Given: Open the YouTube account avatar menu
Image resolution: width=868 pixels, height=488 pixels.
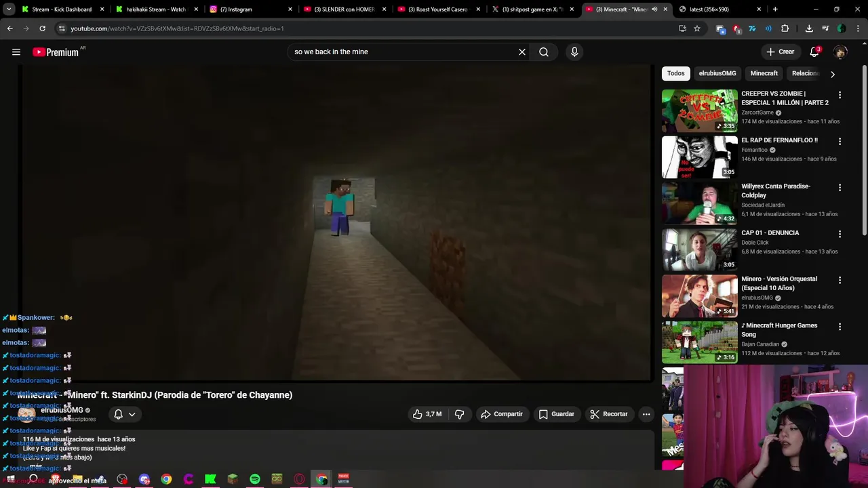Looking at the screenshot, I should [x=840, y=52].
